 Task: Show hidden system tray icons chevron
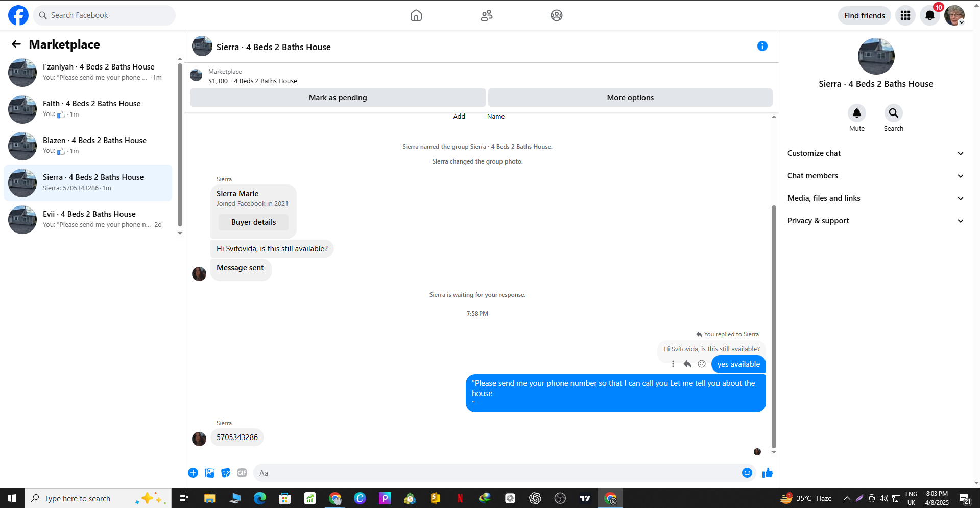click(847, 498)
